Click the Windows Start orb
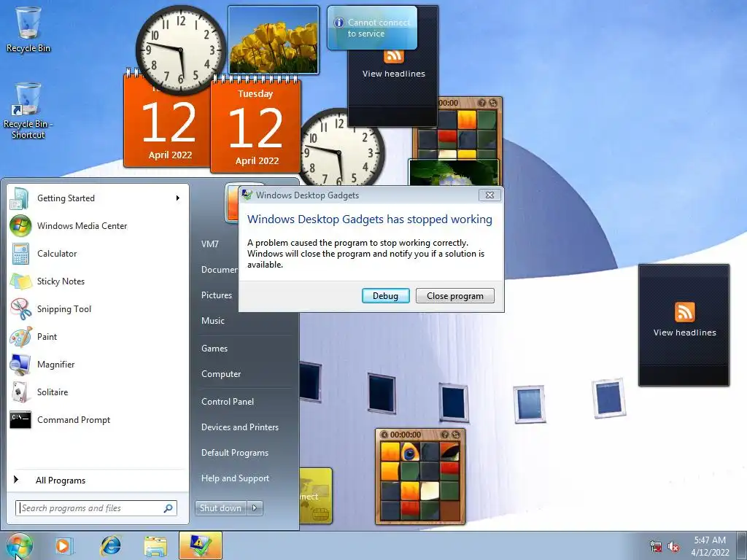Screen dimensions: 747x560 click(19, 545)
